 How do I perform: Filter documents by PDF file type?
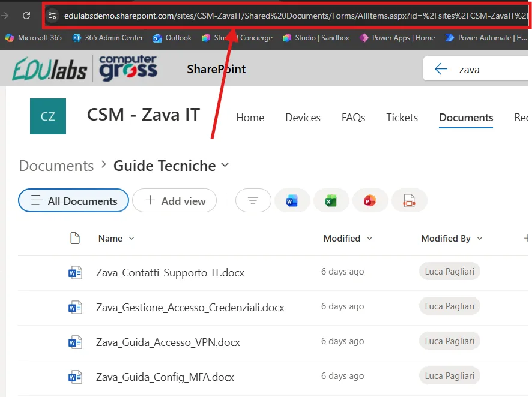click(x=409, y=201)
